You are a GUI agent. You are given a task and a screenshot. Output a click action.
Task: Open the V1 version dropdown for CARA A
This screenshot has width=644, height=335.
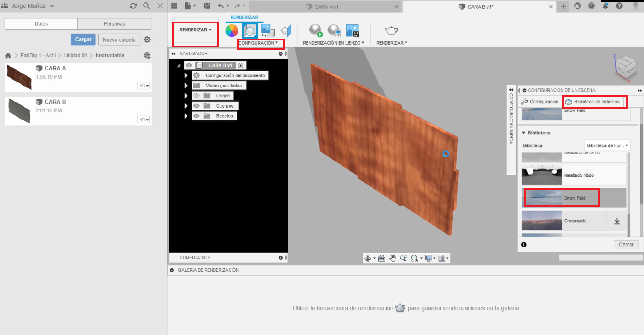tap(143, 86)
